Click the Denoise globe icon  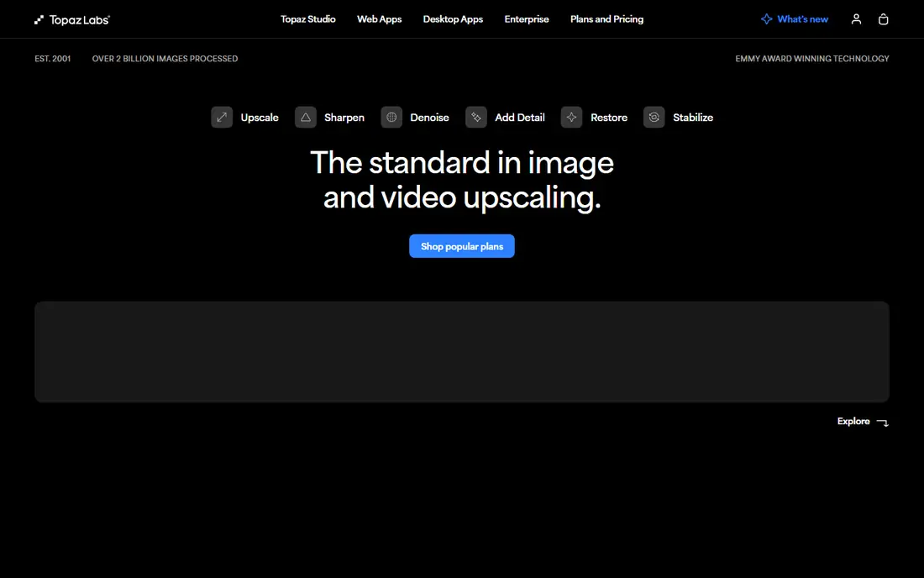[391, 118]
